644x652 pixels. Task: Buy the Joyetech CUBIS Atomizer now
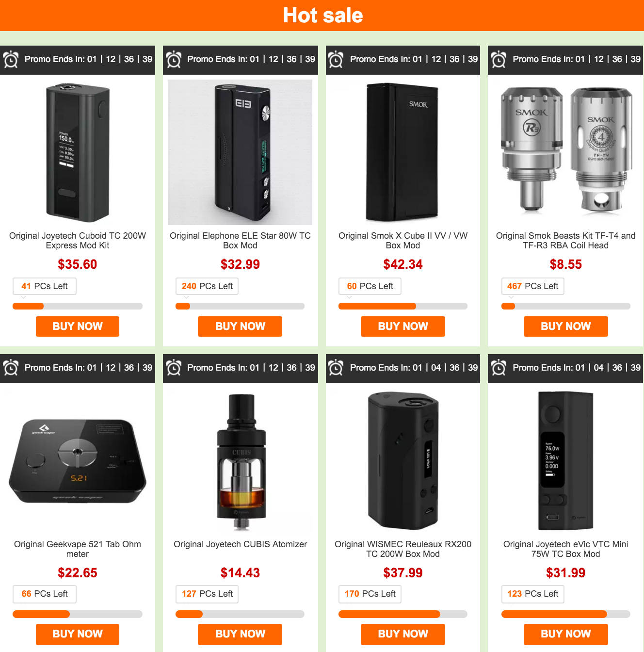240,634
